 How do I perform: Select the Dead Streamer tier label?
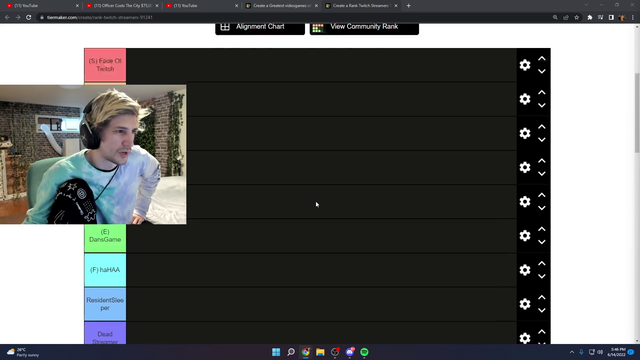tap(105, 333)
